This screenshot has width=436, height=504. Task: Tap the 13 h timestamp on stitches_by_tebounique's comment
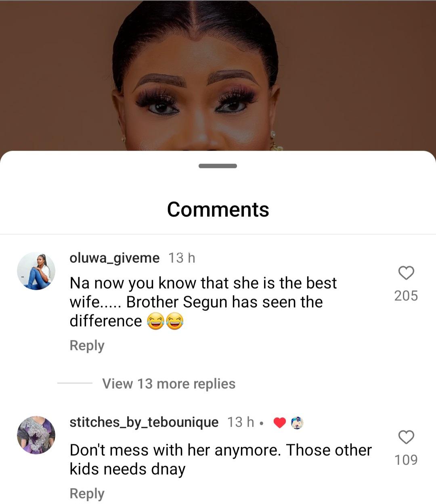(x=241, y=422)
